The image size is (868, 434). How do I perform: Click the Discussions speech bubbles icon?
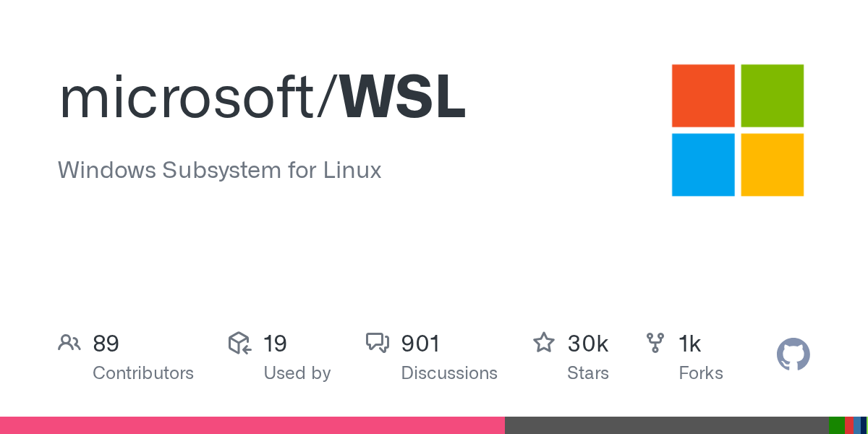pos(378,343)
